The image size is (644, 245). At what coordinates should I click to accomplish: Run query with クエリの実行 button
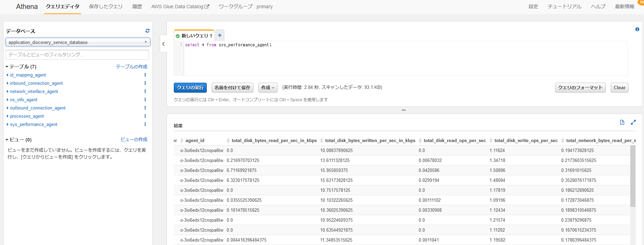(x=190, y=88)
